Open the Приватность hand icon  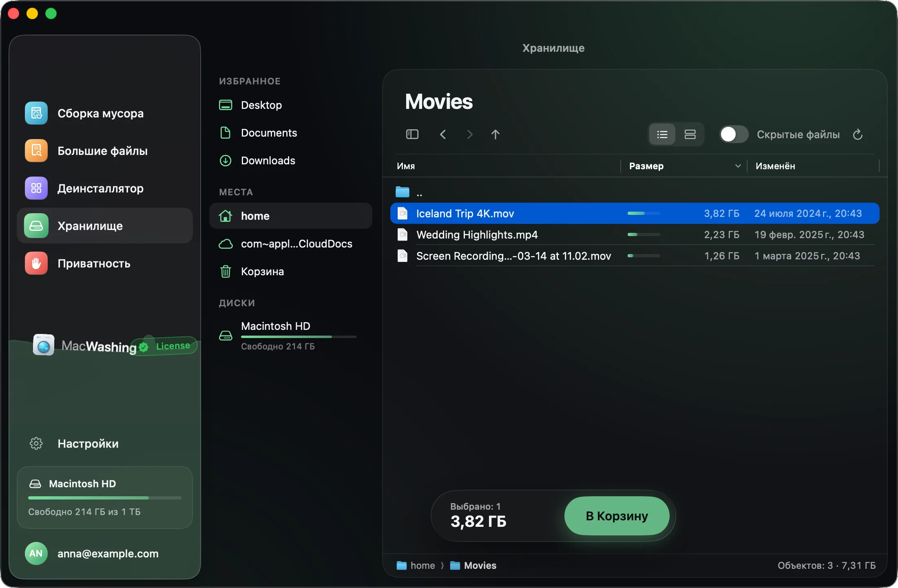[36, 263]
